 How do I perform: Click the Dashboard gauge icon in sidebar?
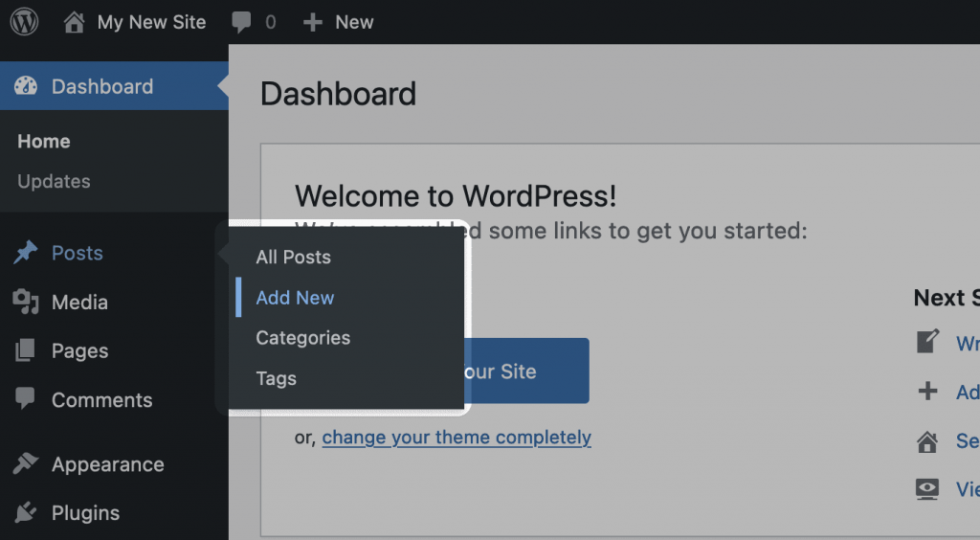(26, 86)
